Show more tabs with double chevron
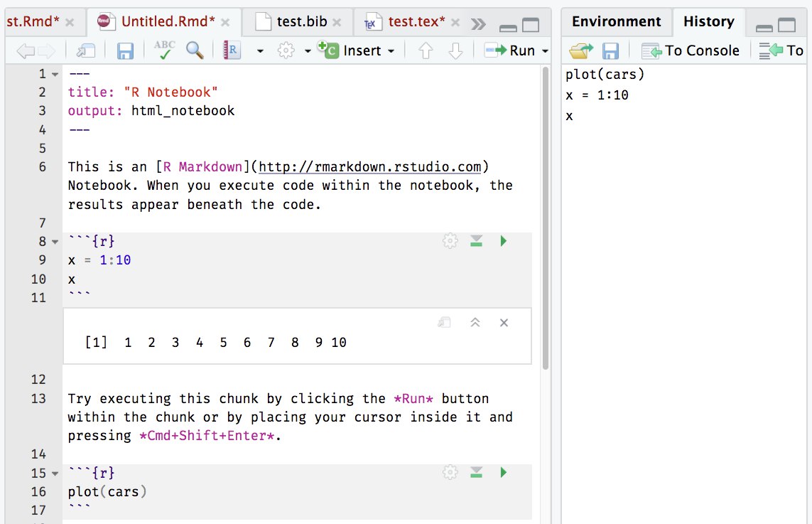The image size is (812, 524). pos(479,24)
